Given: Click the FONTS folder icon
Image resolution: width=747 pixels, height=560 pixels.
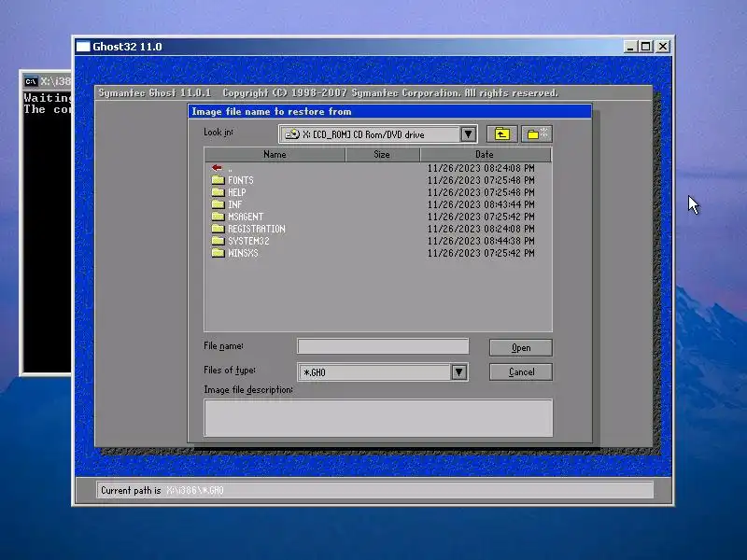Looking at the screenshot, I should pyautogui.click(x=218, y=179).
